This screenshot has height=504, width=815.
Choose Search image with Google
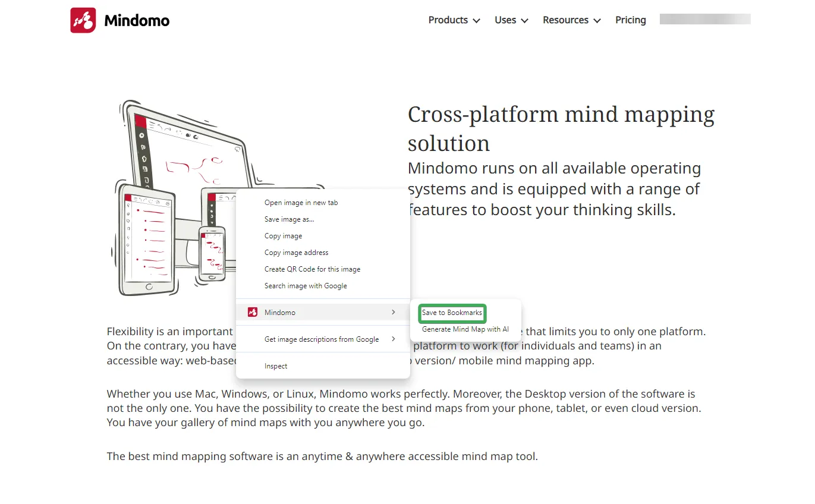tap(323, 286)
